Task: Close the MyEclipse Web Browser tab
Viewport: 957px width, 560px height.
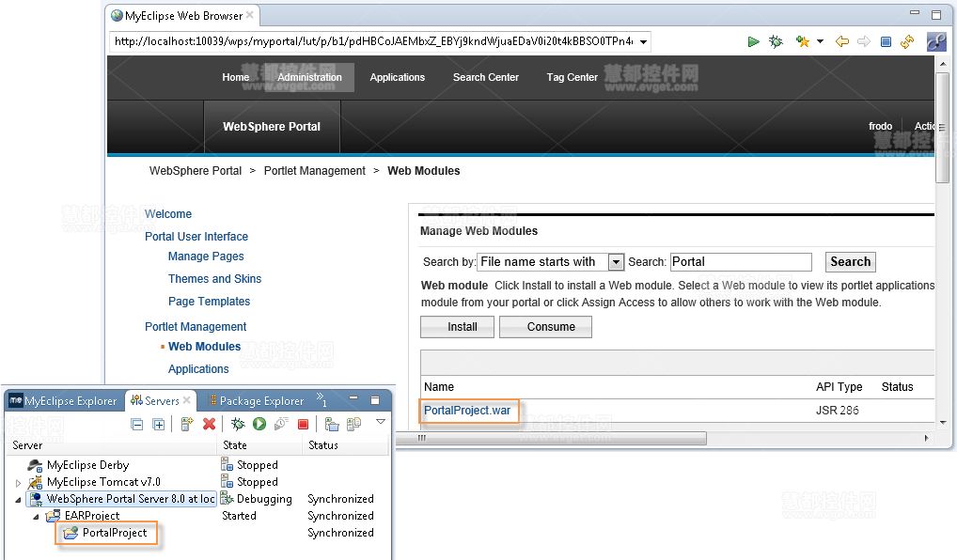Action: coord(250,15)
